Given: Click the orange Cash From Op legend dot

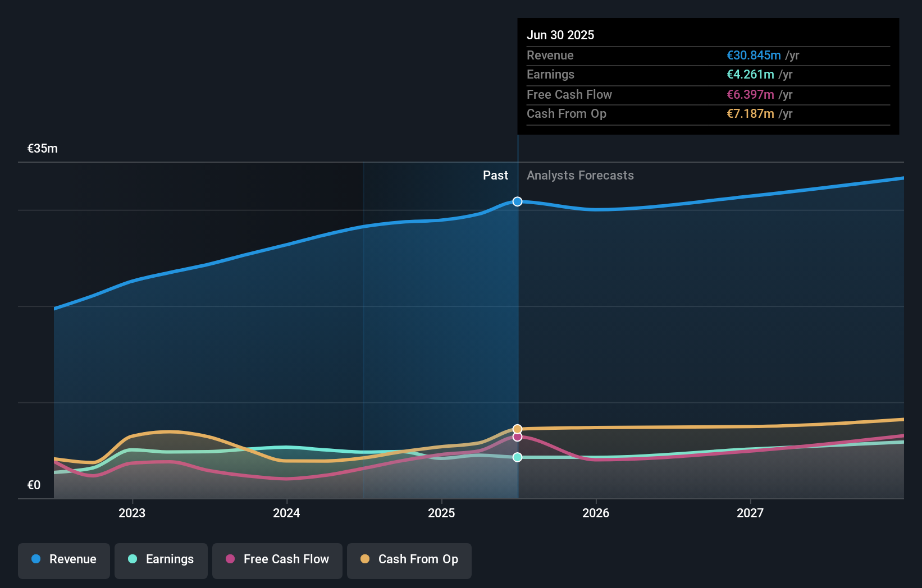Looking at the screenshot, I should click(365, 559).
